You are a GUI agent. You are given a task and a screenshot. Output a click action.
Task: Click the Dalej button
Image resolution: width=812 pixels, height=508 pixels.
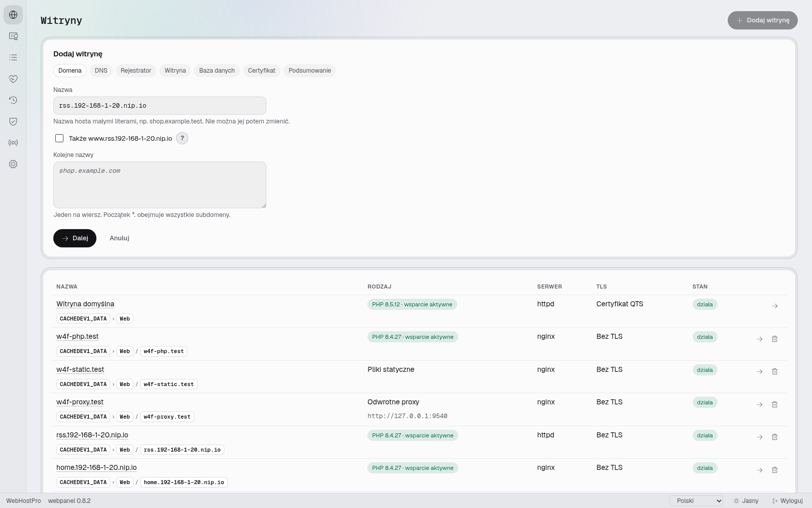coord(75,238)
